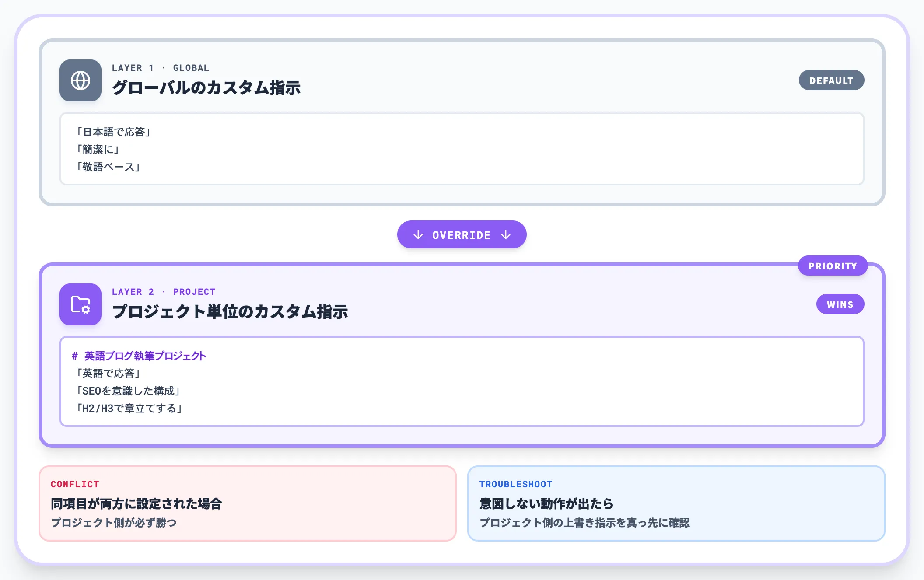This screenshot has height=580, width=924.
Task: Click the right arrow in the OVERRIDE pill
Action: coord(506,235)
